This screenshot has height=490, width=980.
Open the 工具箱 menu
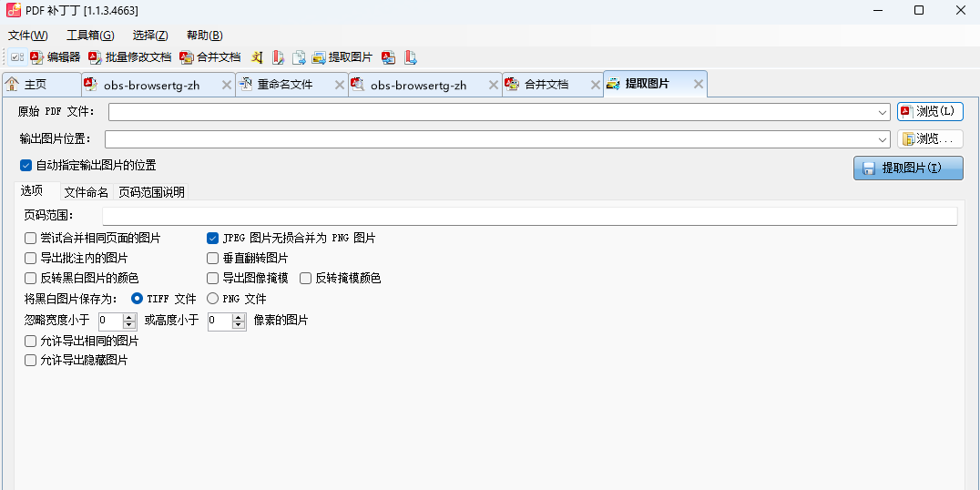pyautogui.click(x=90, y=36)
